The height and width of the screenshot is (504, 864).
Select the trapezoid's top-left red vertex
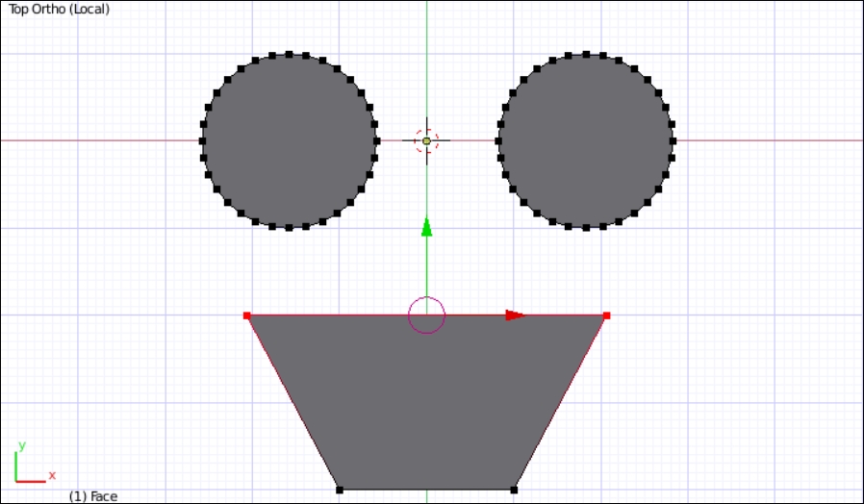pos(247,315)
